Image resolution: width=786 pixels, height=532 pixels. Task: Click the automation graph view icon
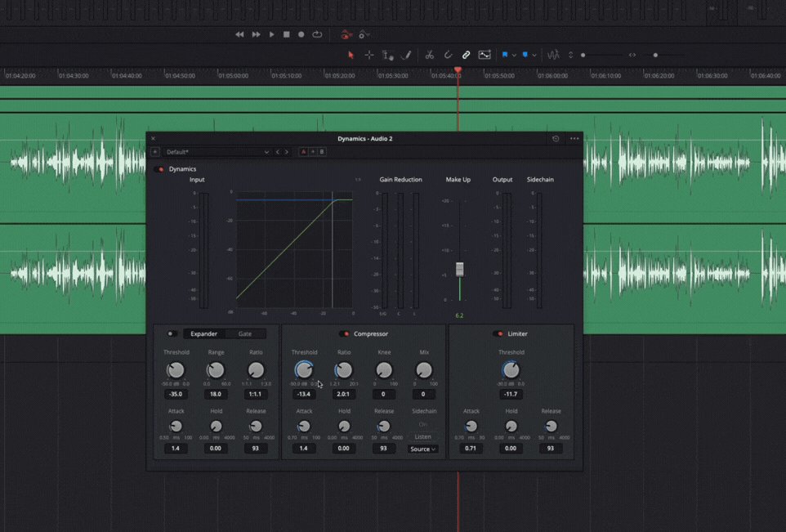pos(485,55)
